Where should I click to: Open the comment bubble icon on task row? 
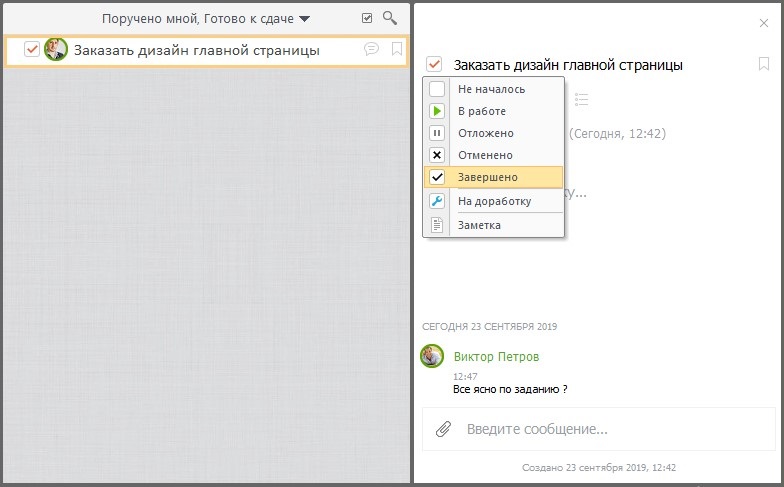click(371, 48)
